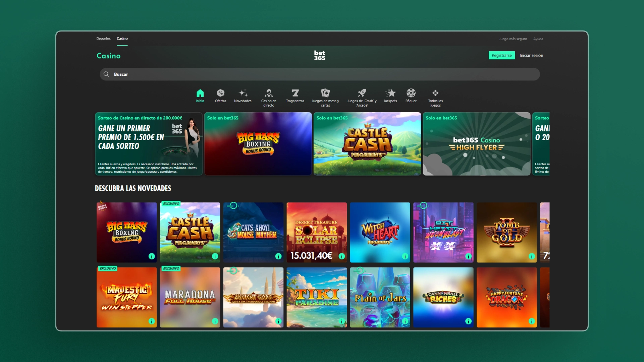Viewport: 644px width, 362px height.
Task: Launch Cannonball Riches game
Action: point(443,297)
